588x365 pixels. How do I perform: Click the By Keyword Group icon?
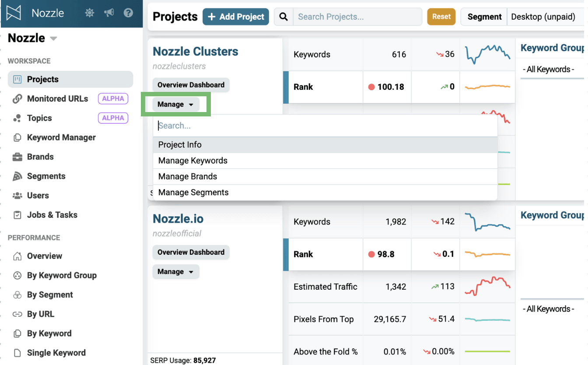(x=17, y=275)
